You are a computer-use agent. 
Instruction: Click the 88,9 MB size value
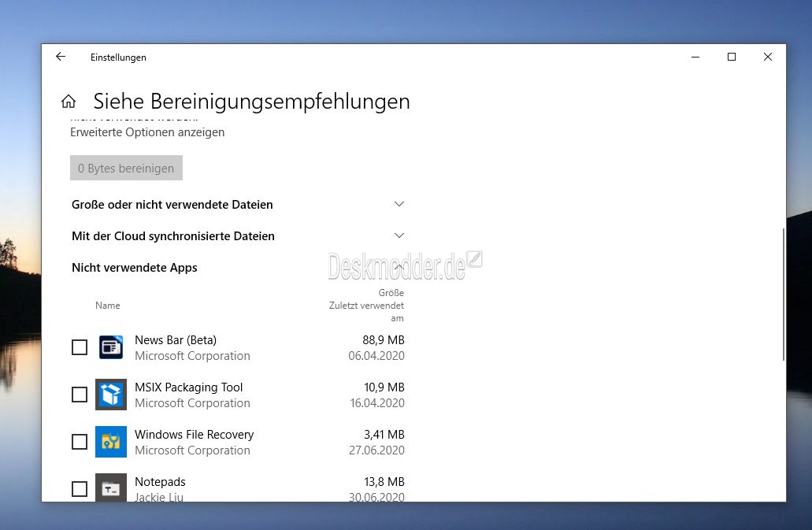[384, 340]
